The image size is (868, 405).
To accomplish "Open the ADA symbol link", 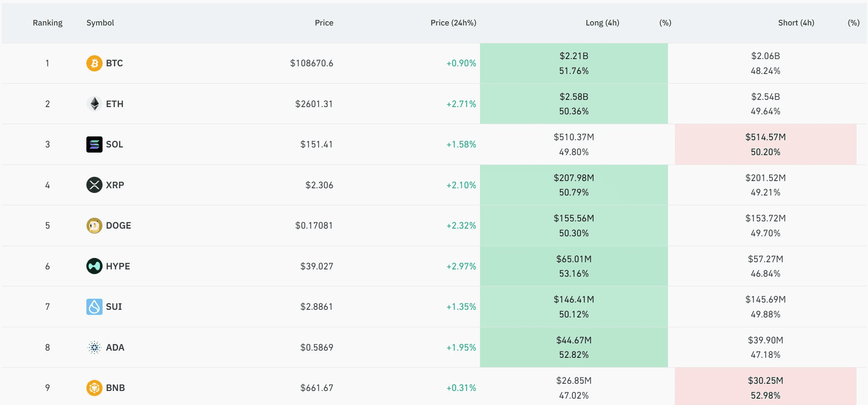I will pyautogui.click(x=115, y=348).
